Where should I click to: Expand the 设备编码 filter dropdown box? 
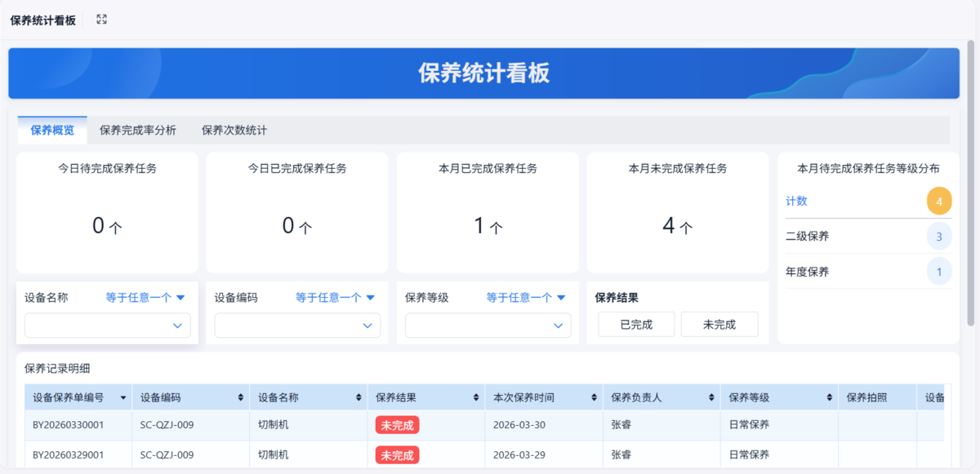pyautogui.click(x=297, y=326)
